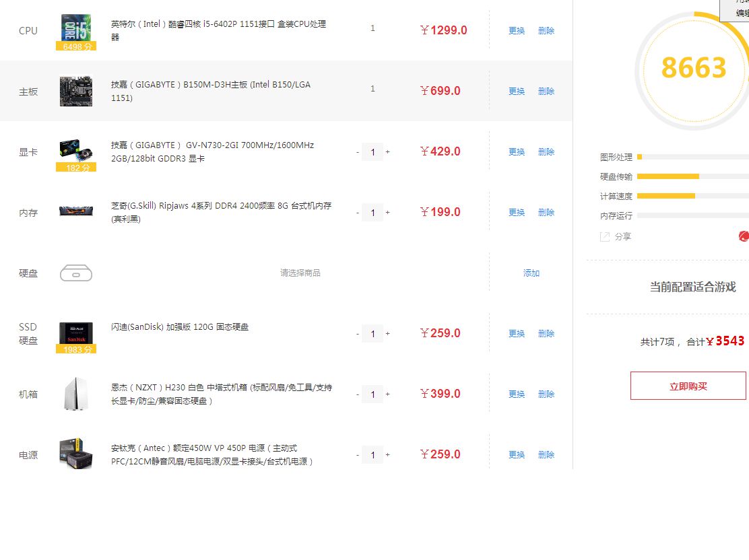Click the Gigabyte motherboard product image

[76, 91]
